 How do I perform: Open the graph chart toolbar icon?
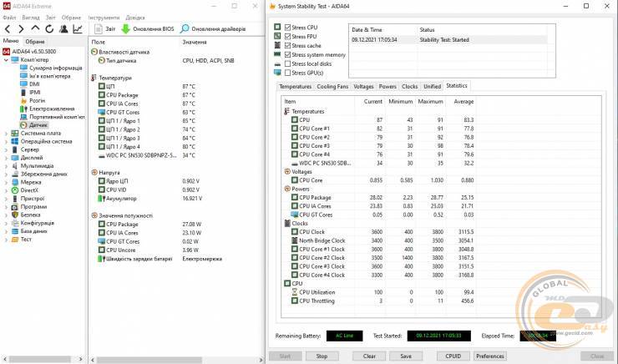(78, 28)
